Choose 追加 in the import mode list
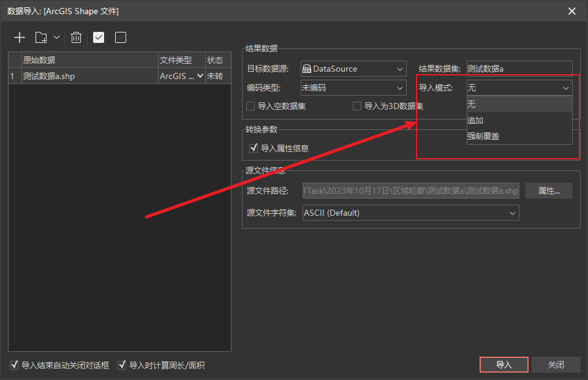 pos(519,120)
